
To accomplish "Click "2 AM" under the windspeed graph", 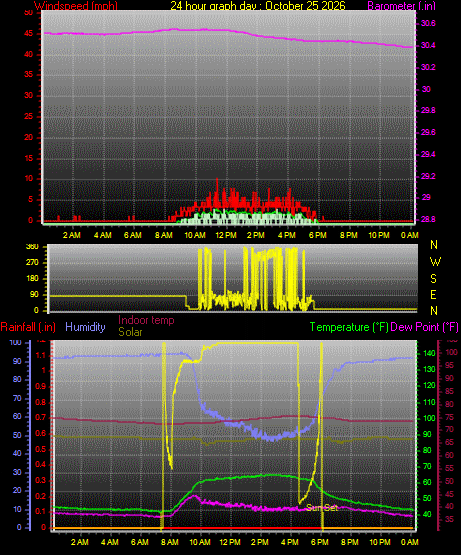I will (x=72, y=235).
